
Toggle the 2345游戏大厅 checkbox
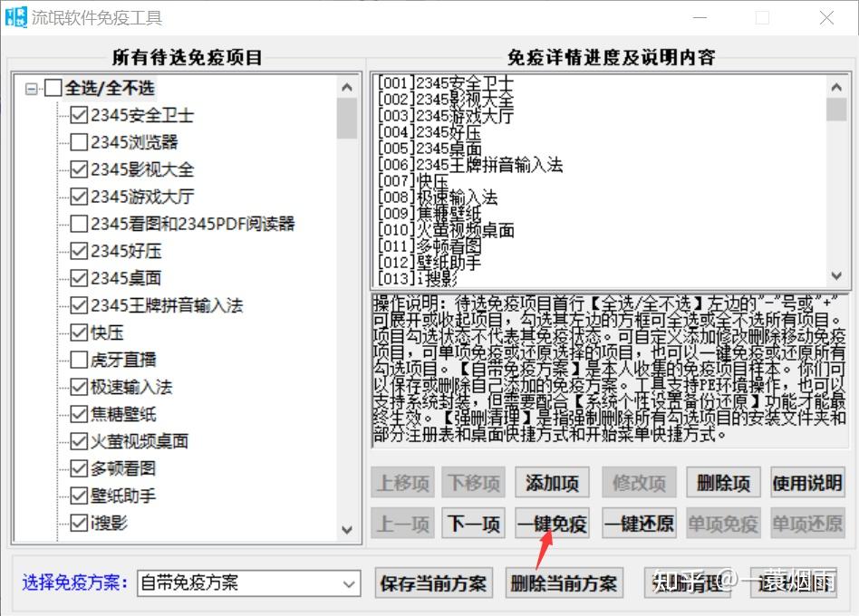pos(79,197)
